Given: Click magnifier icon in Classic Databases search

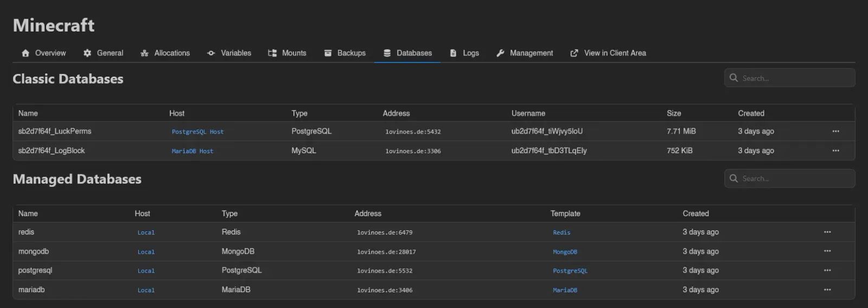Looking at the screenshot, I should click(733, 78).
